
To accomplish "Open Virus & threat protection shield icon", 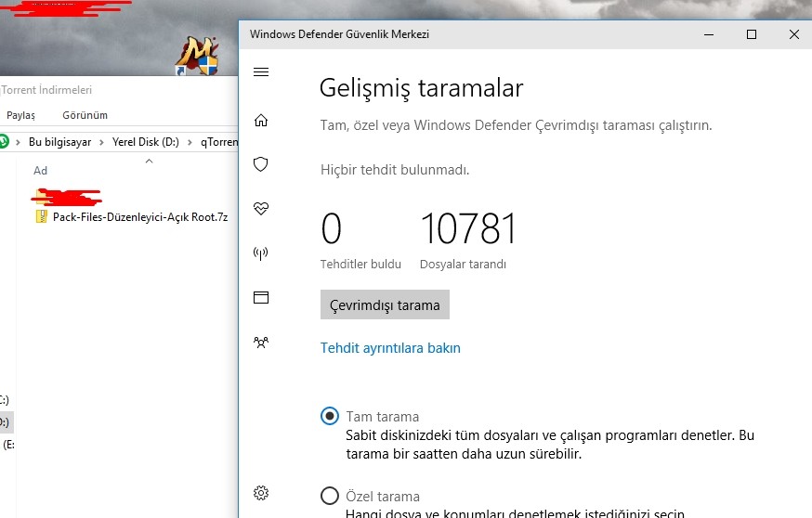I will [260, 164].
